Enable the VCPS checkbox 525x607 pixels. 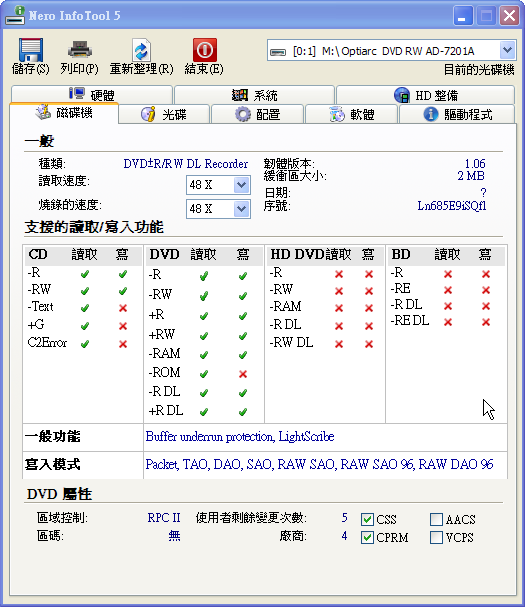point(436,537)
